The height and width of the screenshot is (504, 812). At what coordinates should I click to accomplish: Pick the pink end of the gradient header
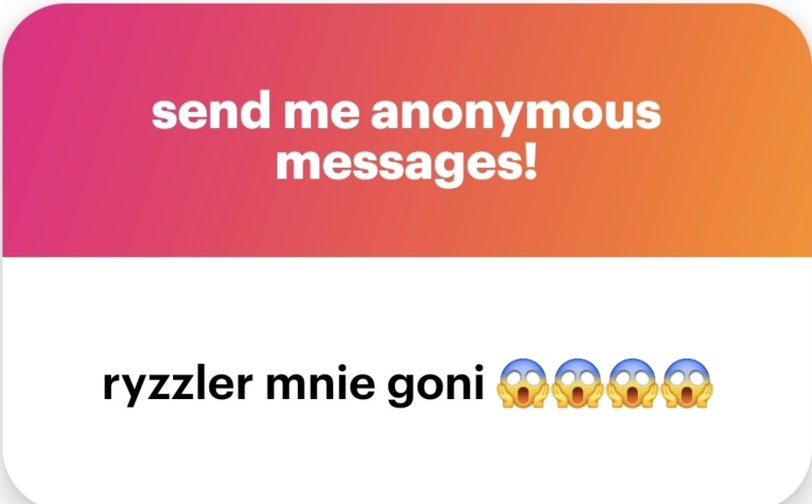click(x=31, y=129)
